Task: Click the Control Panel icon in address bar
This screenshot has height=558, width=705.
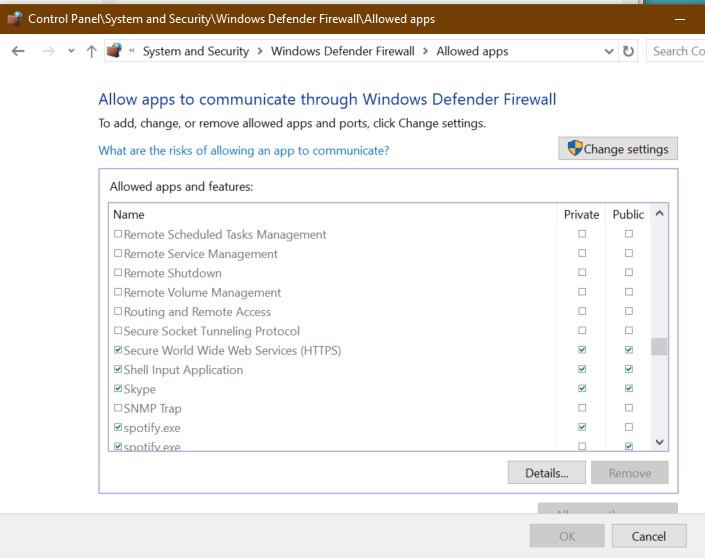Action: pos(115,50)
